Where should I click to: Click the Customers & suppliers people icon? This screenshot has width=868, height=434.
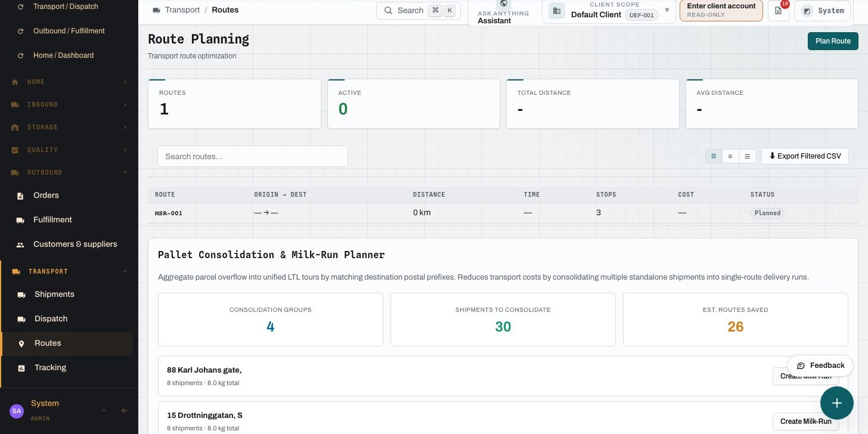tap(20, 244)
